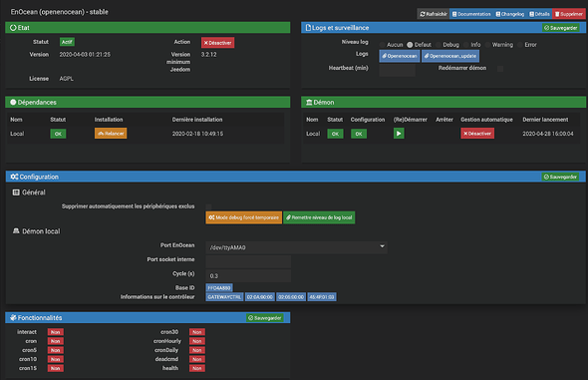
Task: Toggle Supprimer automatiquement les périphériques exclus
Action: (x=209, y=206)
